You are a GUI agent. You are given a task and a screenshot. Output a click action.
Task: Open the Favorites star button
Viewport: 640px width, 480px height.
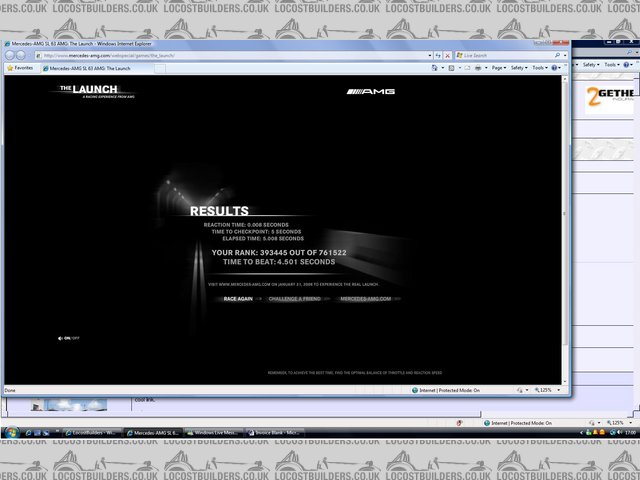click(20, 68)
